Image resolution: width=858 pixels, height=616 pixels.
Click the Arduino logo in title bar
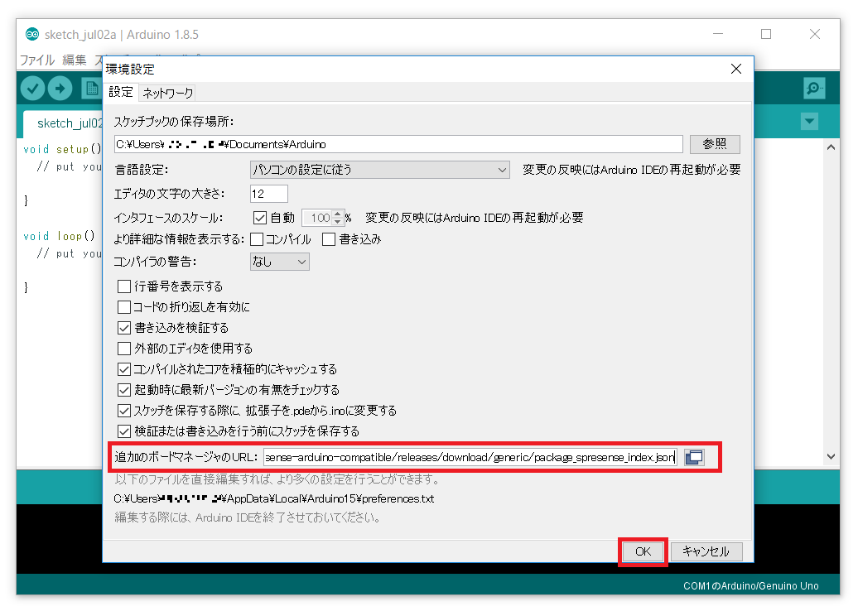point(32,35)
